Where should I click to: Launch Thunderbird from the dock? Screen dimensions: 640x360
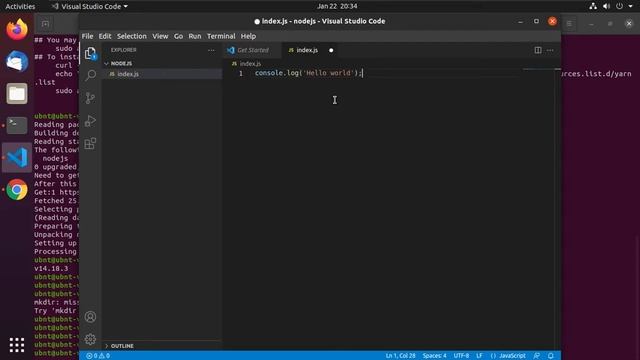pos(17,61)
